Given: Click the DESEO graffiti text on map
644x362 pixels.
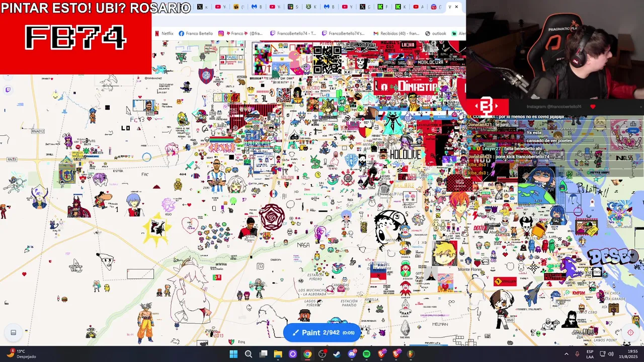Looking at the screenshot, I should 614,257.
